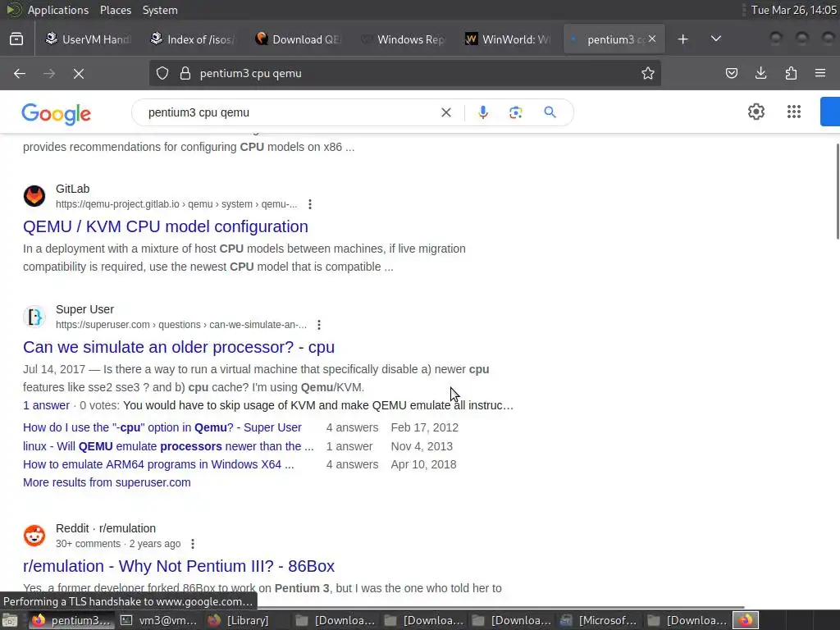Click the pentium3 Firefox taskbar button

(x=71, y=620)
